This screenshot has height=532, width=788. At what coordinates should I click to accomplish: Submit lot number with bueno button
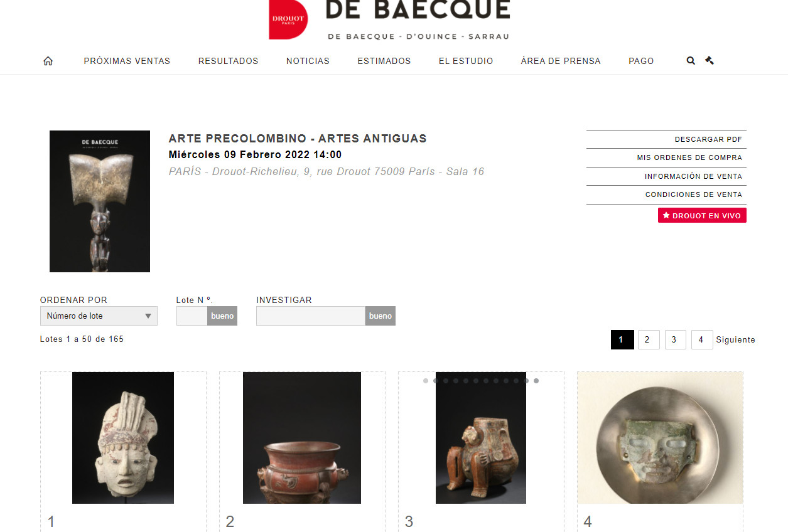pos(222,316)
